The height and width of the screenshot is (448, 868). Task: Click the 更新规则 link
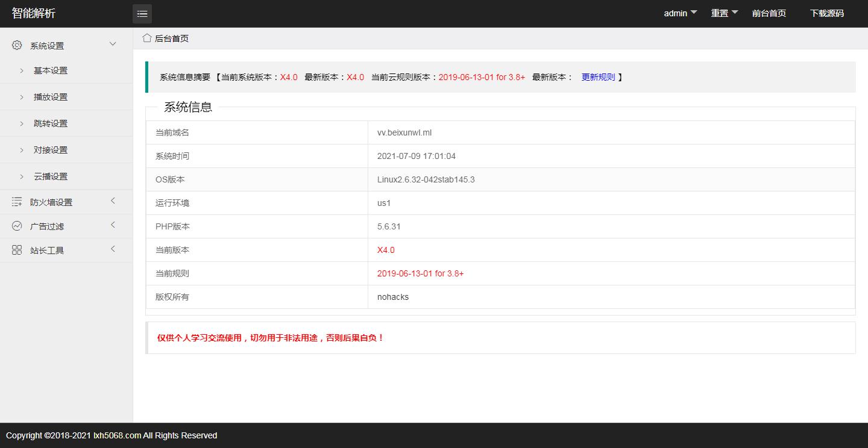597,77
